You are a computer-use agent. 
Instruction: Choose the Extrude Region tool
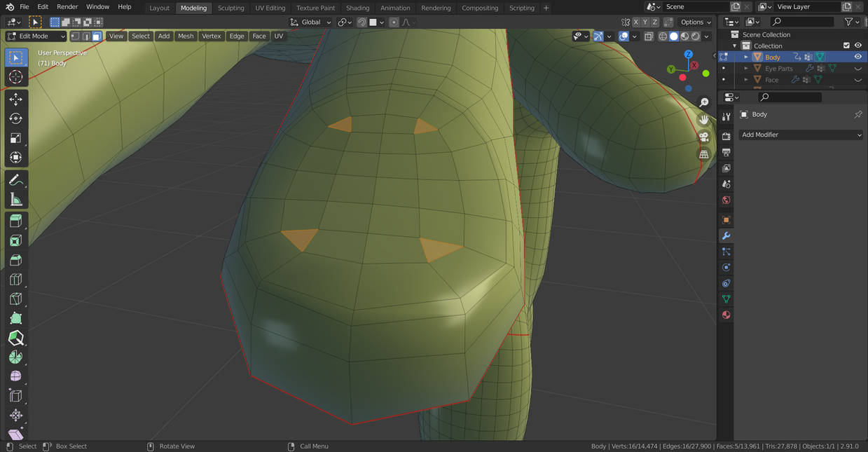coord(15,221)
